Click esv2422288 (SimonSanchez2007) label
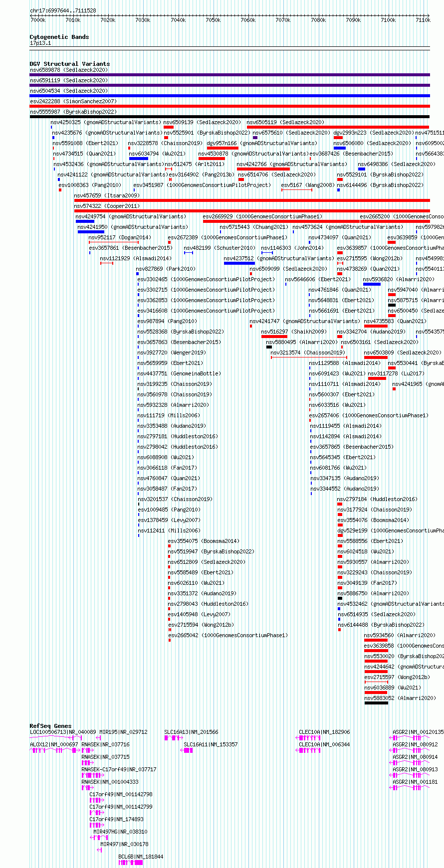The image size is (444, 868). [73, 101]
